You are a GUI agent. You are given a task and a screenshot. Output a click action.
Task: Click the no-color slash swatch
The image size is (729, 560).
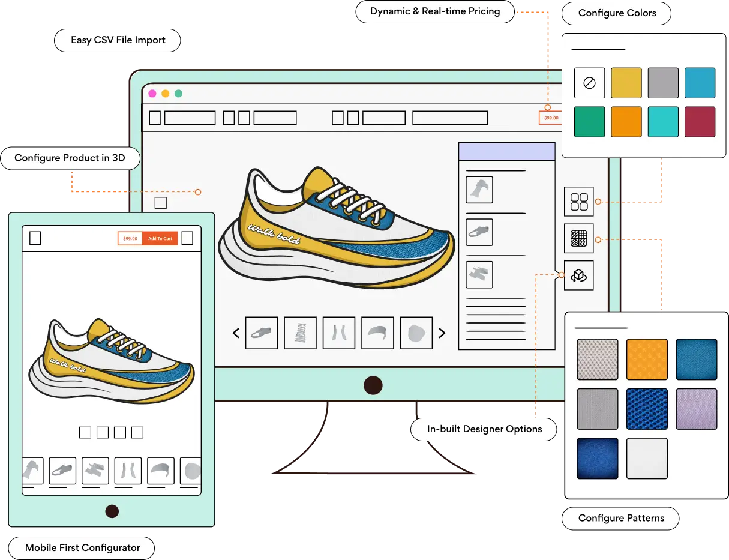[x=589, y=83]
